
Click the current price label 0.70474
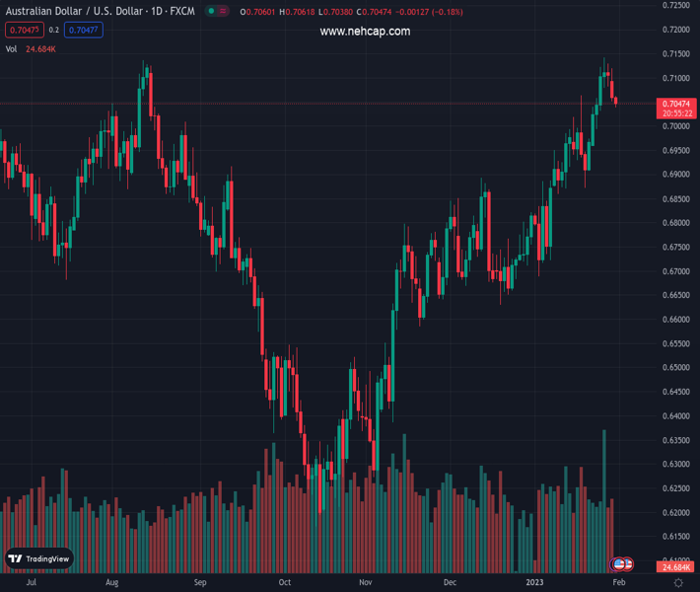tap(678, 104)
